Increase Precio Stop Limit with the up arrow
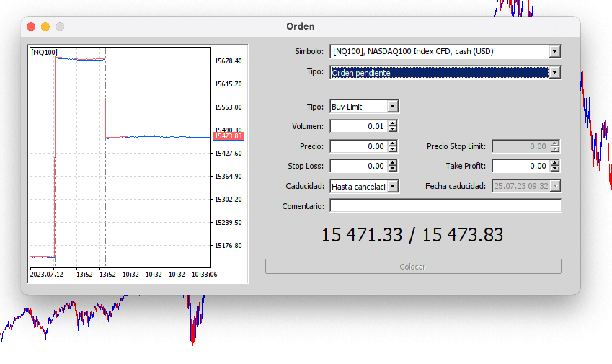This screenshot has width=612, height=364. click(x=555, y=143)
